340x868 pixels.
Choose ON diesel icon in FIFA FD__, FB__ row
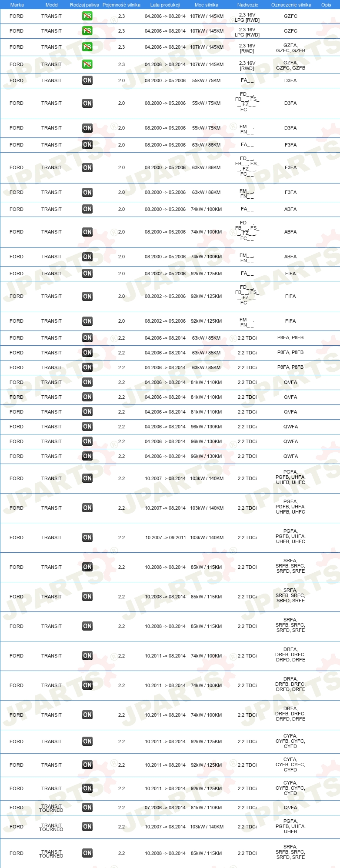[x=87, y=296]
